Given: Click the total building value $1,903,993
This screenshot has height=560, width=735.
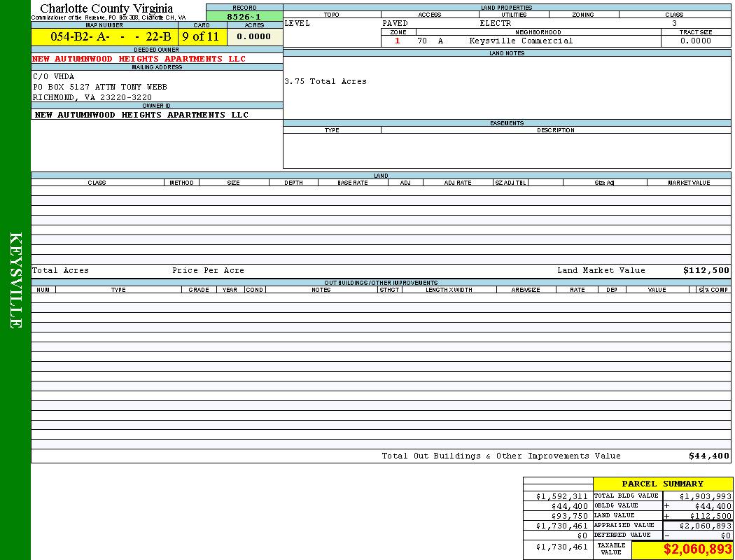Looking at the screenshot, I should tap(704, 496).
